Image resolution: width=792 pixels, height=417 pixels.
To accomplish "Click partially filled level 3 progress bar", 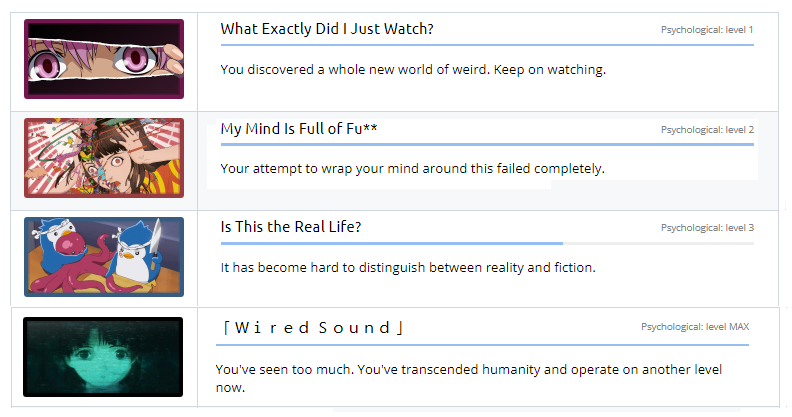I will point(487,243).
